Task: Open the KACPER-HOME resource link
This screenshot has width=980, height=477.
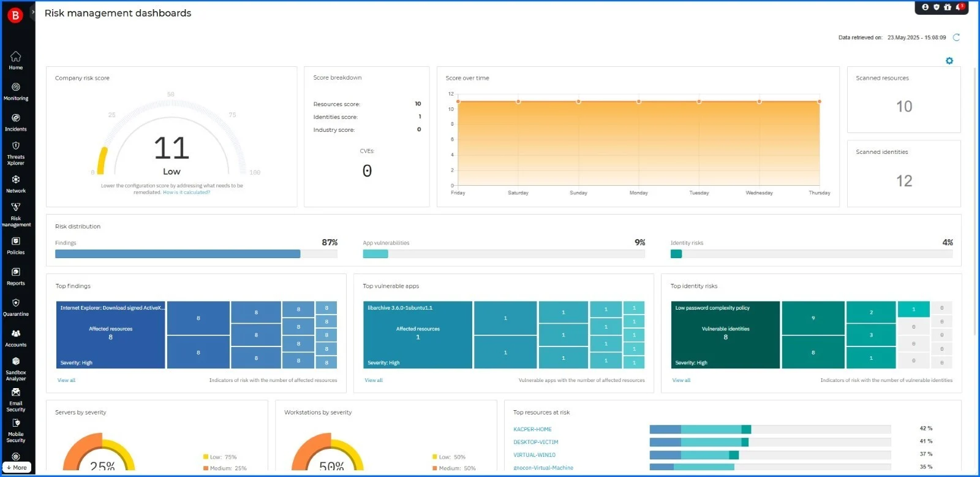Action: tap(532, 429)
